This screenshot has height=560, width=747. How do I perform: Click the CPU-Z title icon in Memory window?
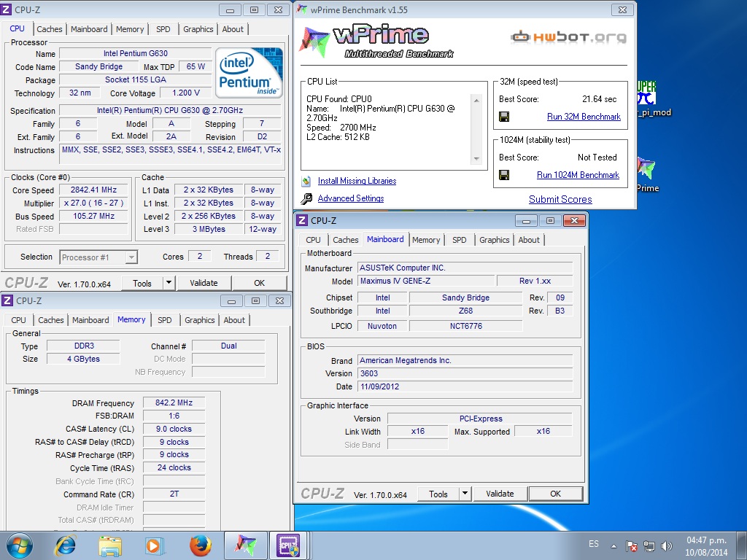point(7,300)
